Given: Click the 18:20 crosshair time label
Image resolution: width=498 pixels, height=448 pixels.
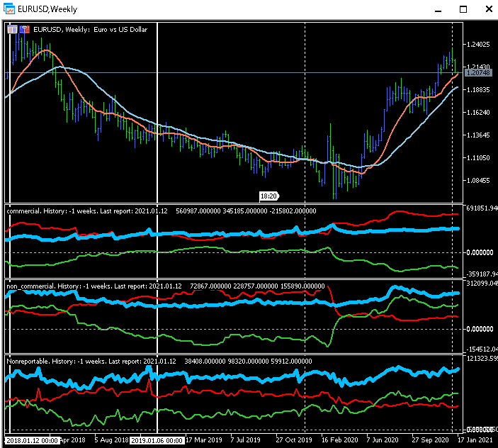Looking at the screenshot, I should (x=268, y=196).
